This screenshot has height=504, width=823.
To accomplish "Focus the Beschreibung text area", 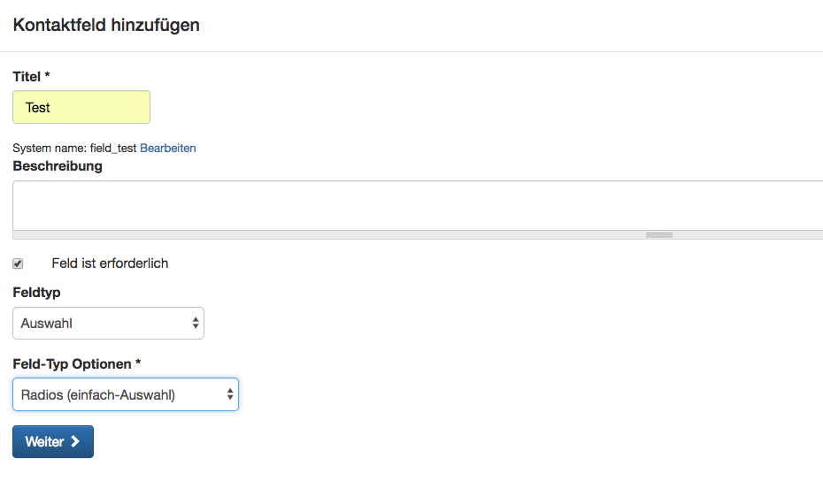I will pyautogui.click(x=418, y=206).
